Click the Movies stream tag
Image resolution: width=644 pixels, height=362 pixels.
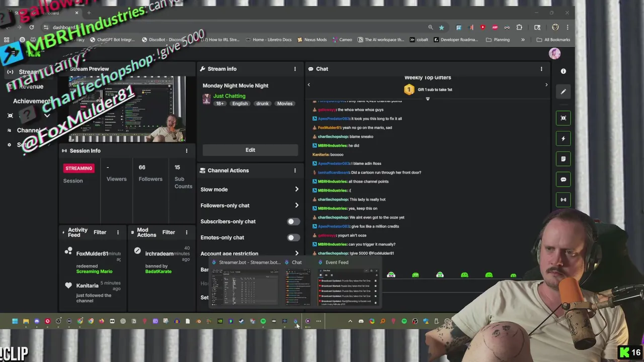[x=284, y=104]
